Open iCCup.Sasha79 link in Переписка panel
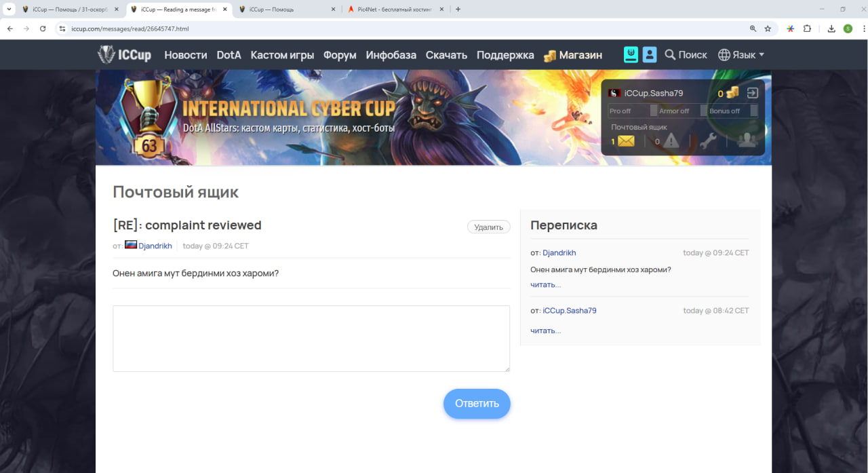This screenshot has width=868, height=473. [x=570, y=310]
